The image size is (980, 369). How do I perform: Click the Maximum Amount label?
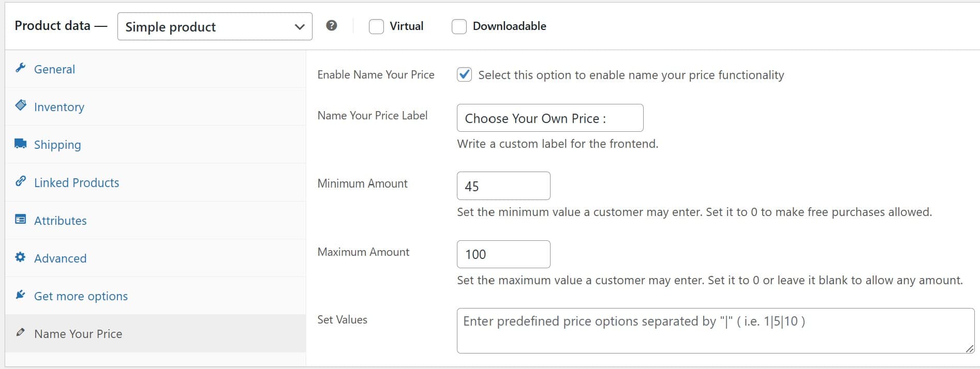tap(363, 252)
